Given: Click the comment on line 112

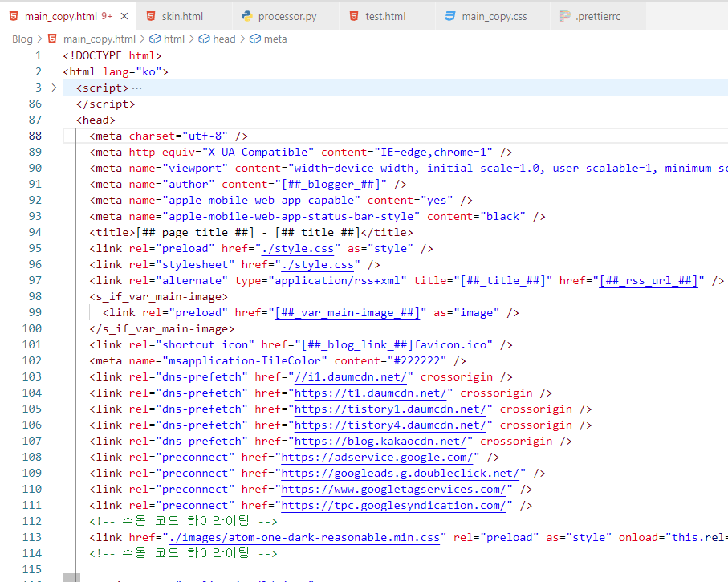Looking at the screenshot, I should 183,521.
